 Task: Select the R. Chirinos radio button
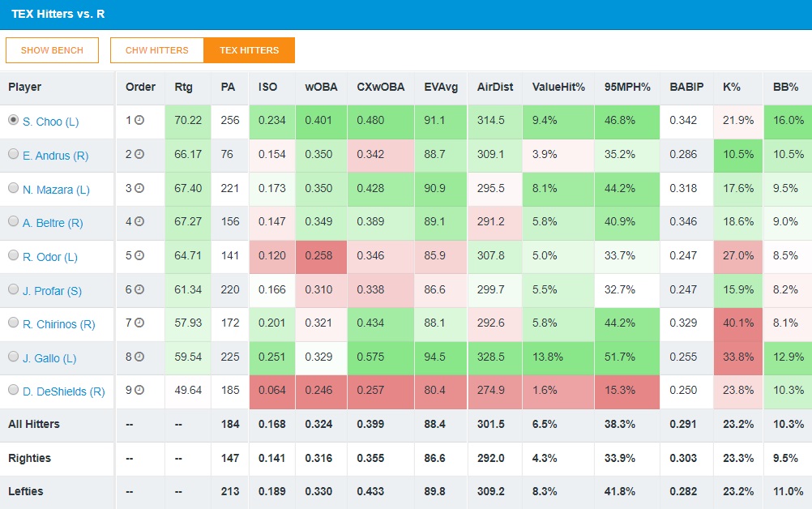point(14,323)
